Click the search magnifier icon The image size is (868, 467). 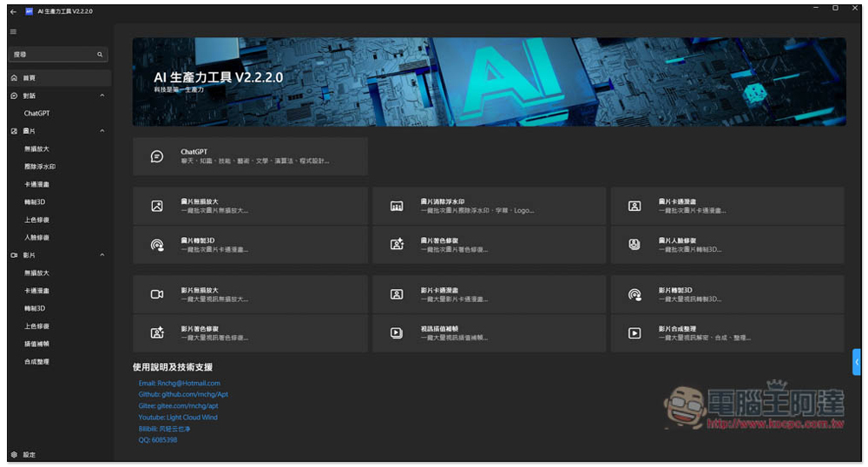(x=100, y=54)
